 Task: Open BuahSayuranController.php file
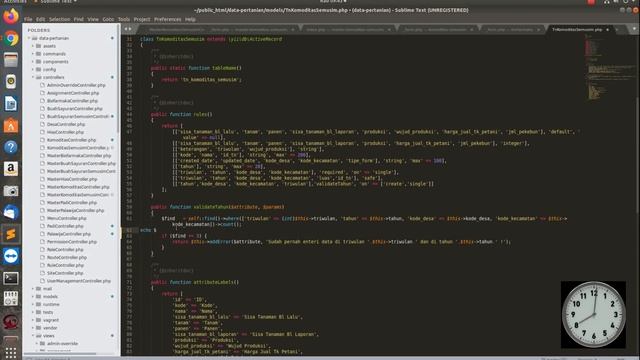75,109
